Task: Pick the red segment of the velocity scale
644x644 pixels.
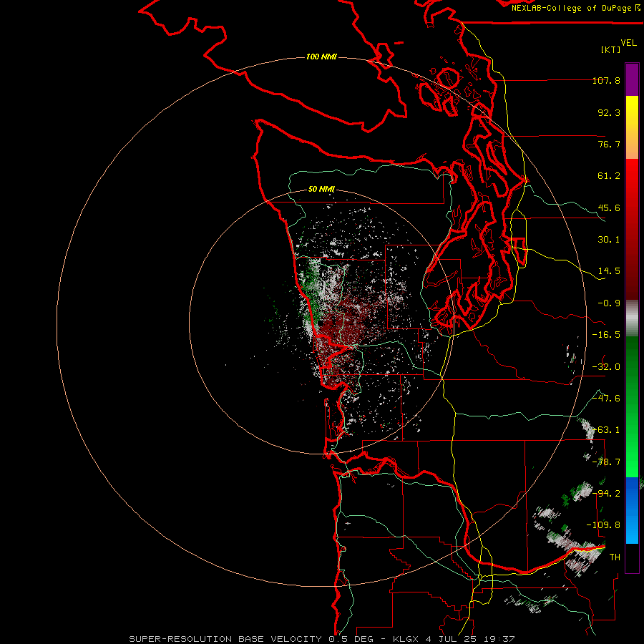Action: coord(632,229)
